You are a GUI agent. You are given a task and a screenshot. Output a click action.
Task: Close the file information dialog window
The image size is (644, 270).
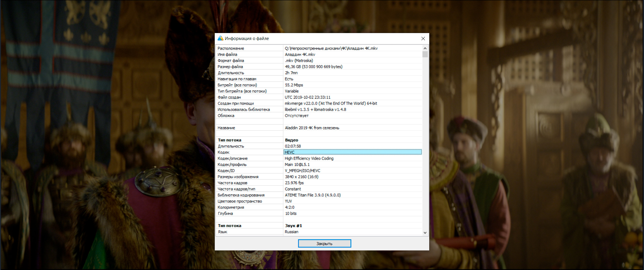423,39
